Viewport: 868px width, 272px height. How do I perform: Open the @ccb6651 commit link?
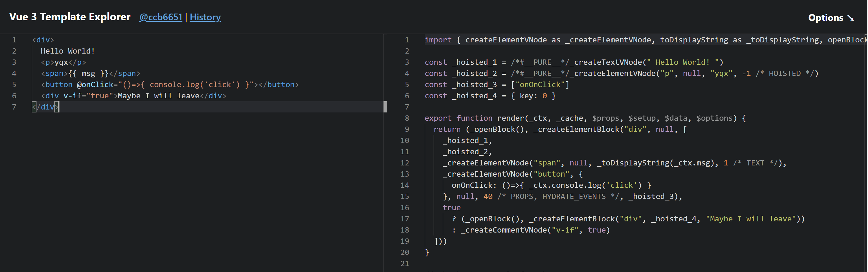click(161, 17)
